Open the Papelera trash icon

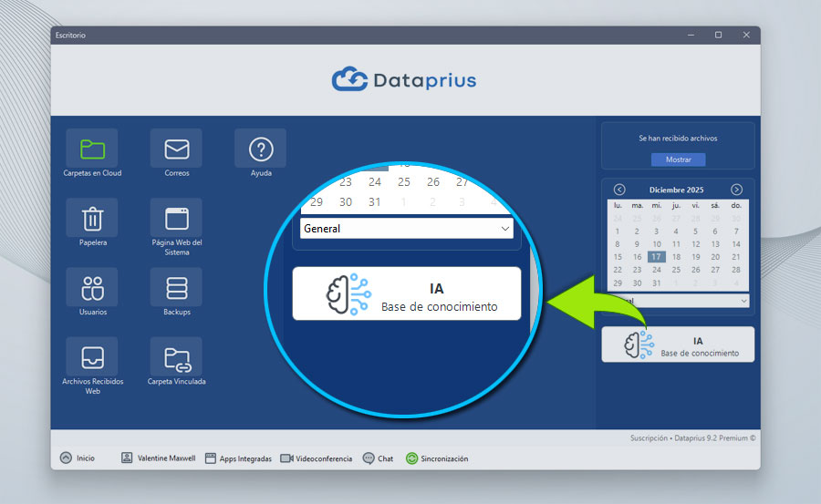coord(92,219)
